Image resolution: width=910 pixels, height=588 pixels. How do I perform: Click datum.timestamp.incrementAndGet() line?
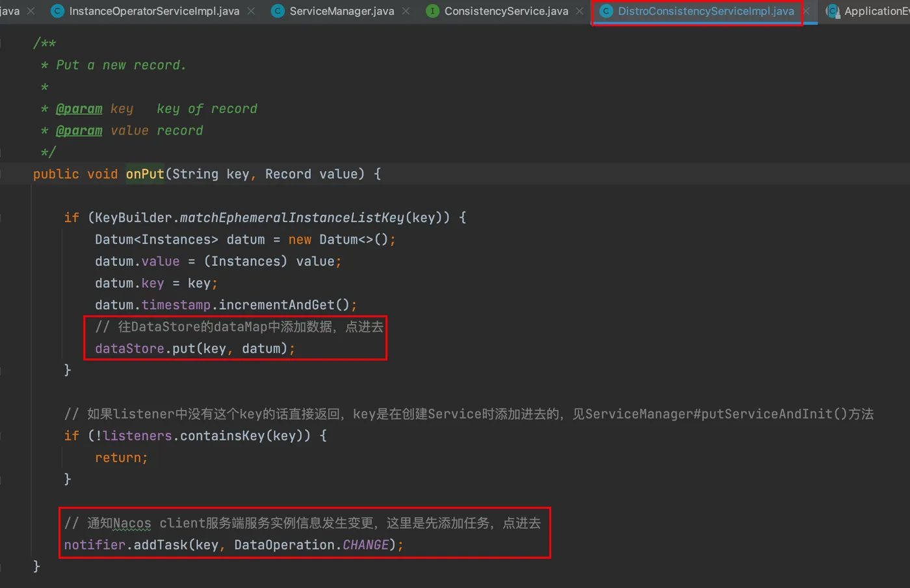(x=226, y=305)
